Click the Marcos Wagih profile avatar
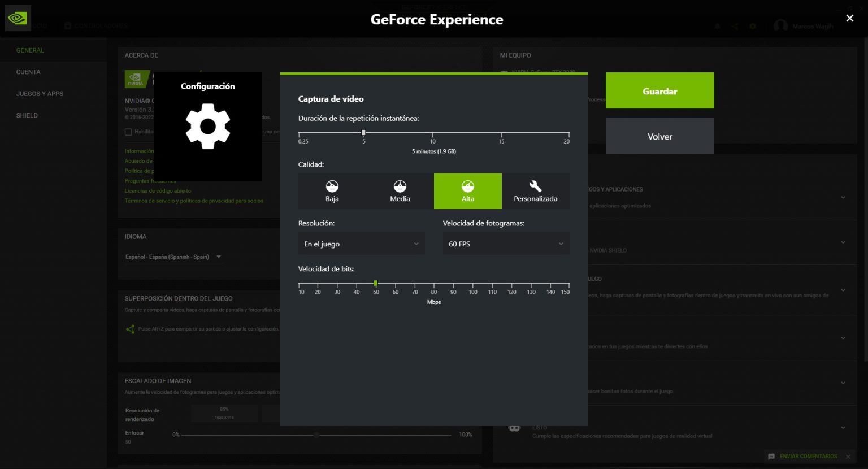 click(x=781, y=25)
